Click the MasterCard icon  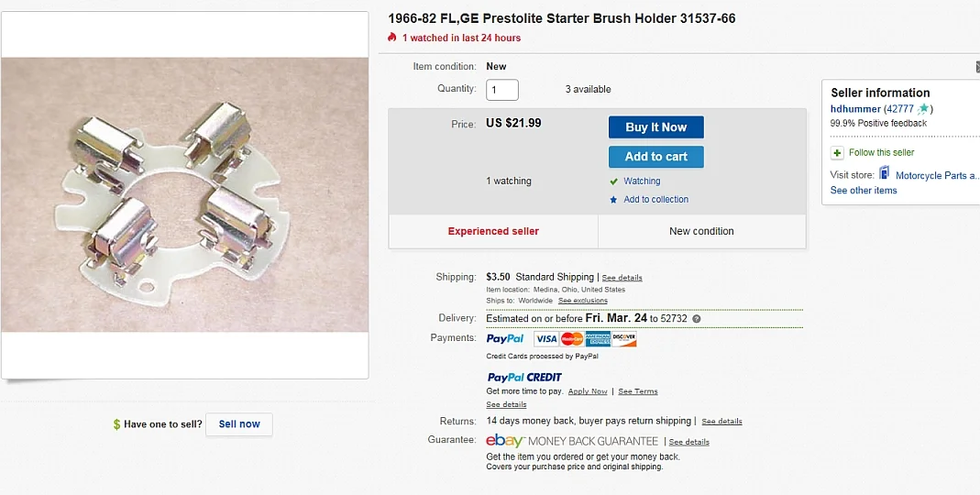(572, 339)
